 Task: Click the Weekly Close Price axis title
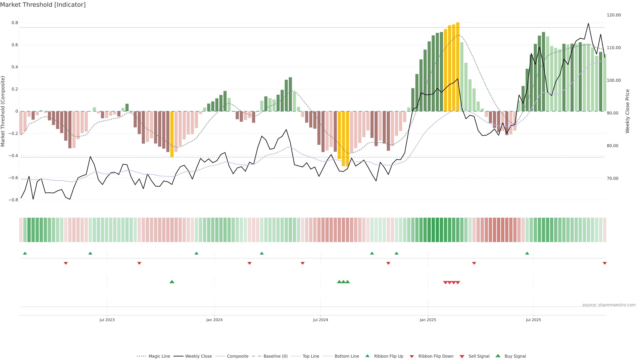click(x=627, y=111)
